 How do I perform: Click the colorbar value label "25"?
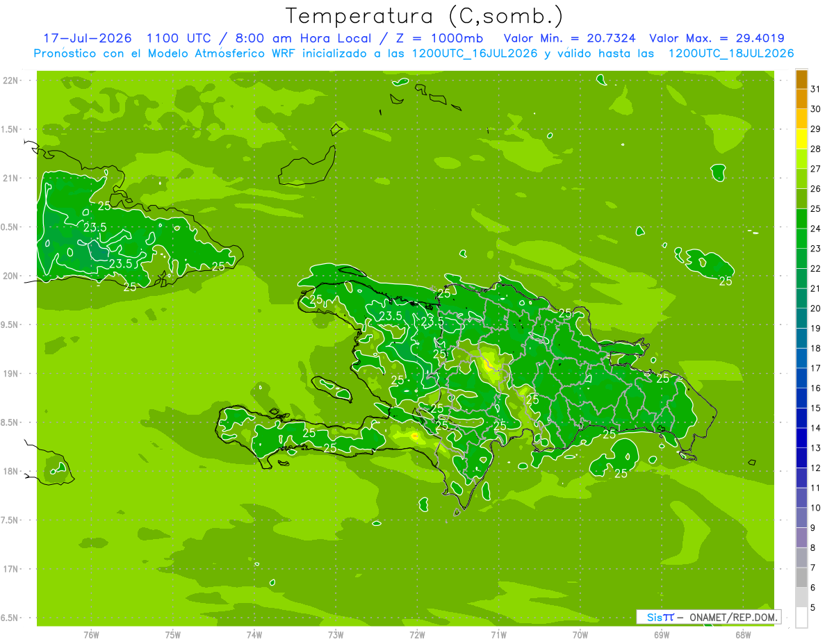coord(815,208)
